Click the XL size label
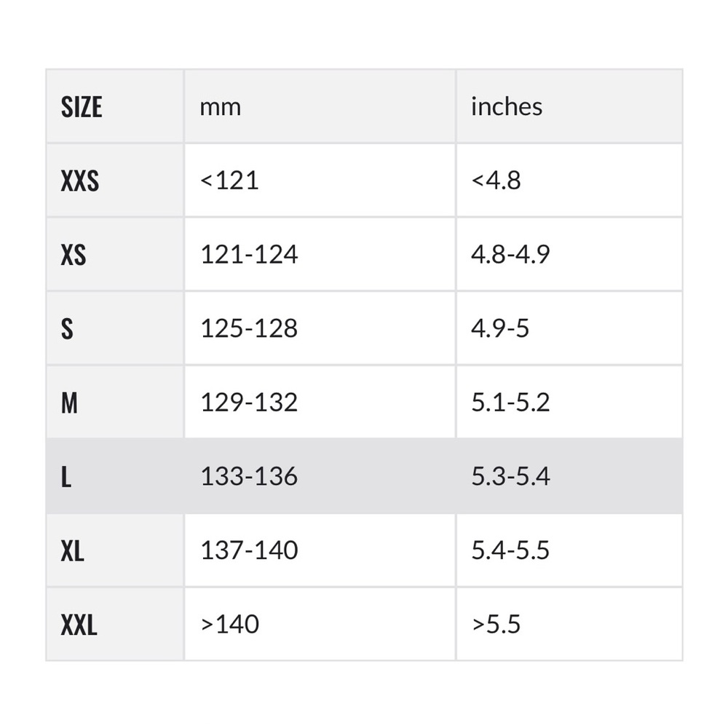 72,550
